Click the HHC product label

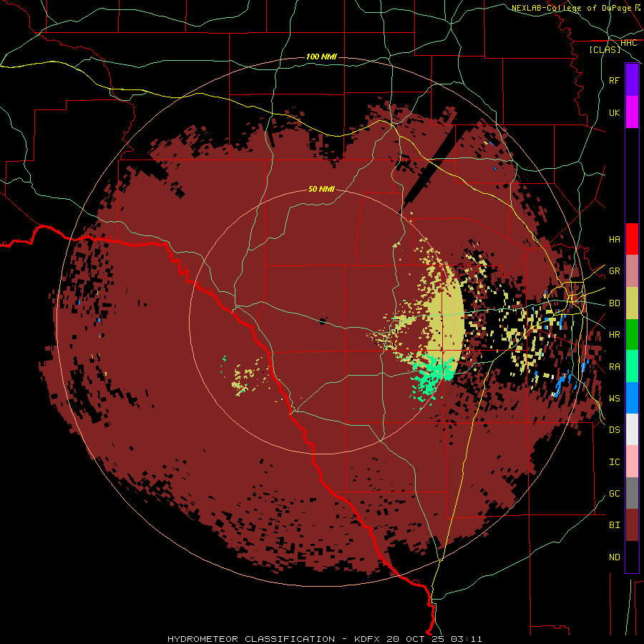[628, 43]
